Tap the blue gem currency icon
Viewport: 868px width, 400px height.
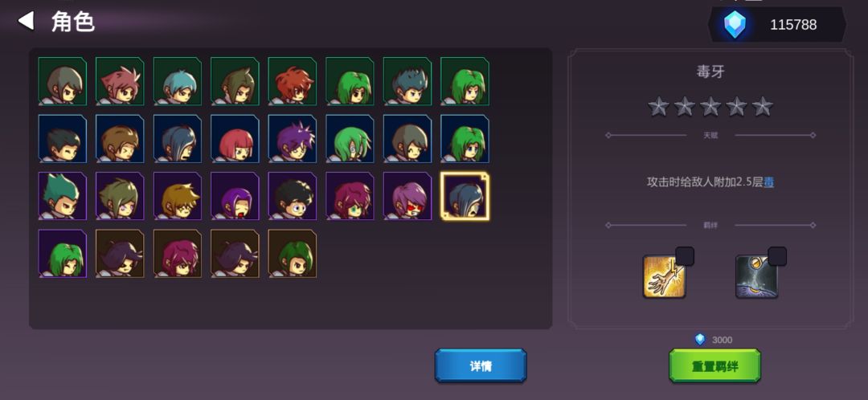click(x=735, y=25)
